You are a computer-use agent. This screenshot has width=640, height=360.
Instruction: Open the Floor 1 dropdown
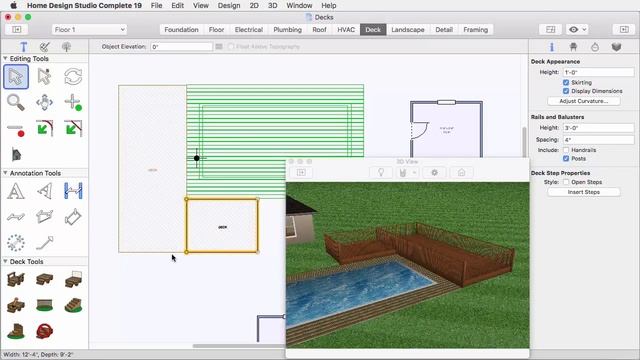coord(89,29)
